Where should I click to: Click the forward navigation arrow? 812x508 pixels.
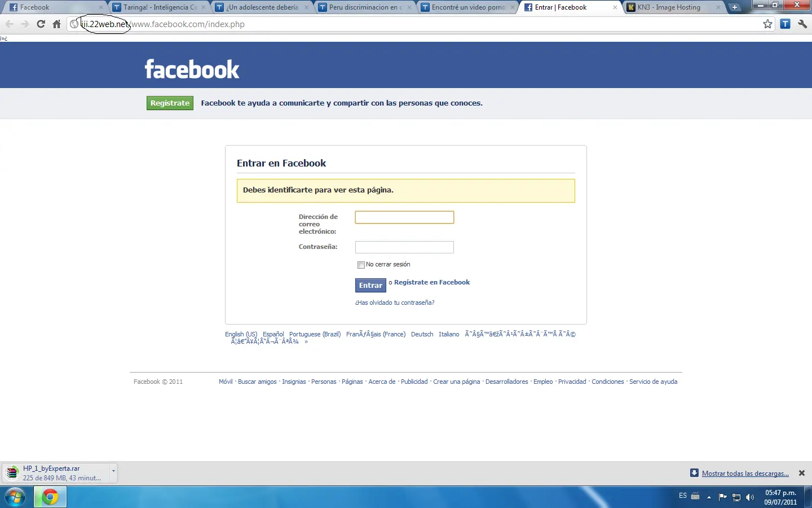25,24
